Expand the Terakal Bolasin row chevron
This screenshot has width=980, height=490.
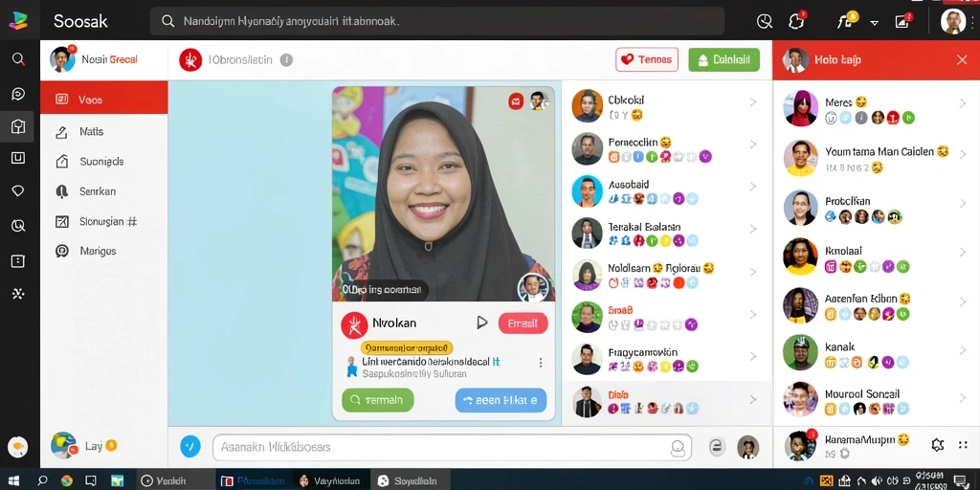(x=753, y=229)
